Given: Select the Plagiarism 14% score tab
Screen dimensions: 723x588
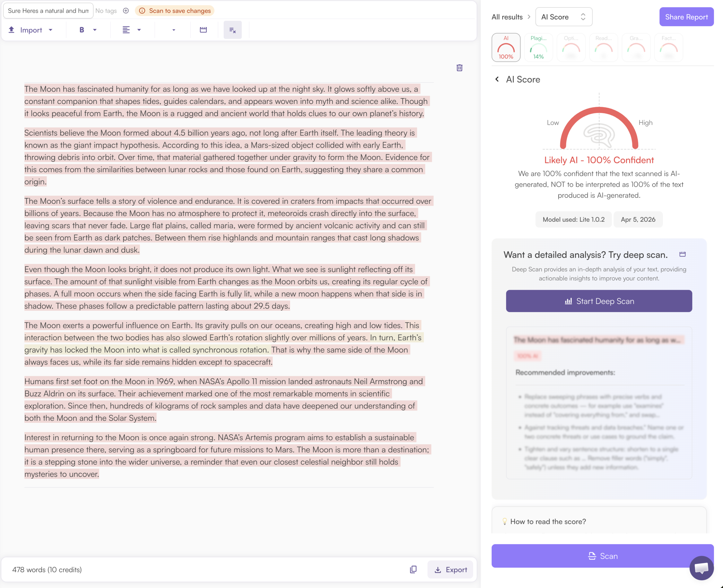Looking at the screenshot, I should [538, 47].
